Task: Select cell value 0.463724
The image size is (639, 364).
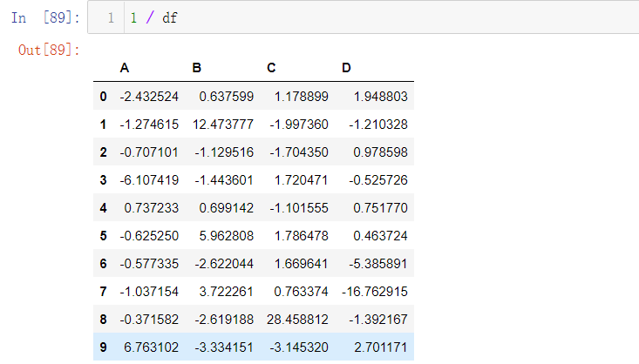Action: [380, 236]
